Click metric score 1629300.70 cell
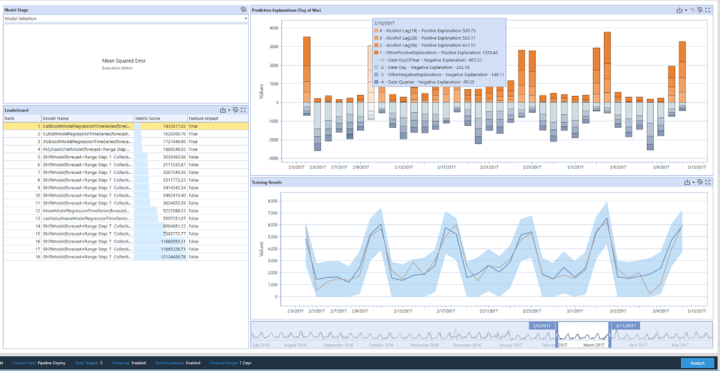Viewport: 720px width, 371px height. pyautogui.click(x=160, y=134)
